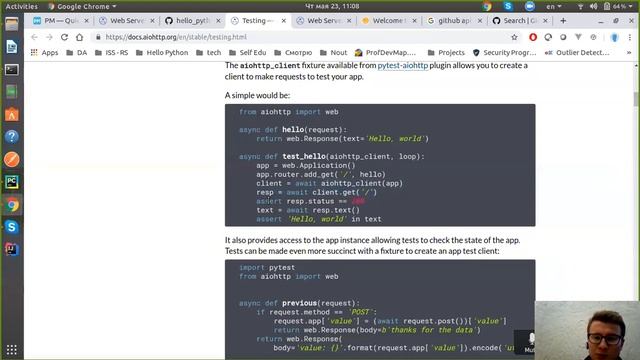This screenshot has width=640, height=360.
Task: Reload the aiohttp testing page
Action: click(64, 37)
